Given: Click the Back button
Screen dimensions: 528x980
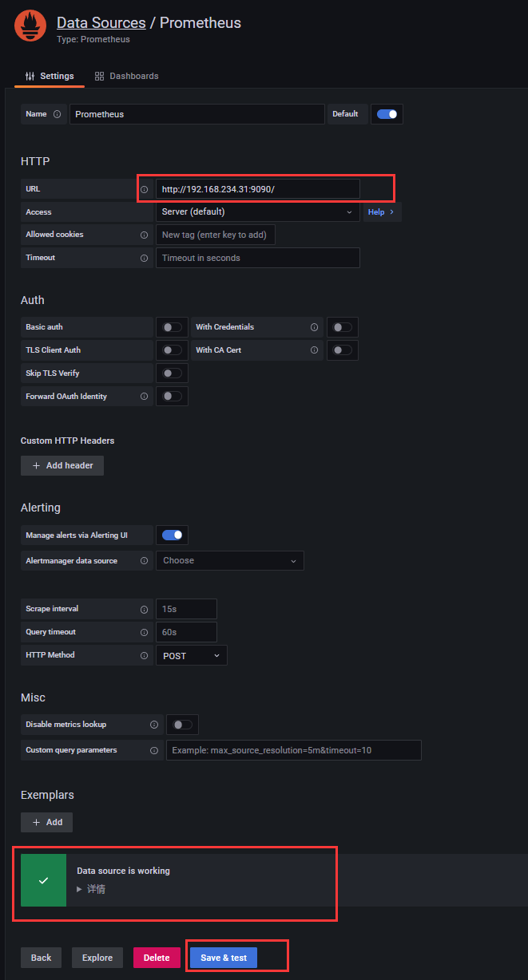Looking at the screenshot, I should coord(41,958).
